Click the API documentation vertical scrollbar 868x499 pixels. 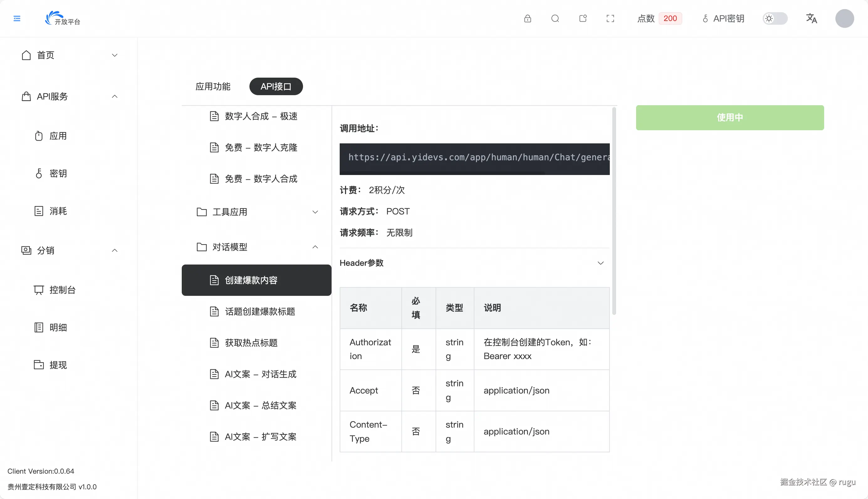(x=614, y=211)
